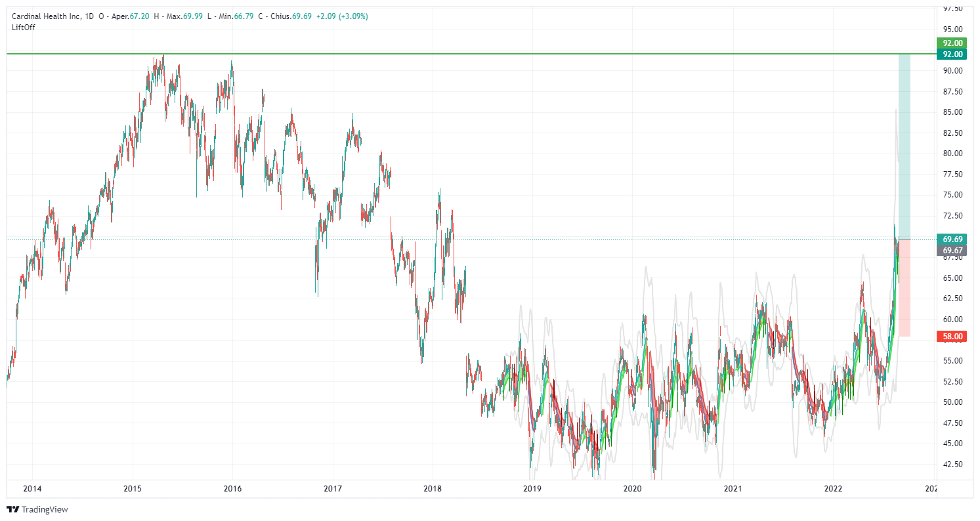
Task: Select the LiftOff indicator label
Action: (x=23, y=27)
